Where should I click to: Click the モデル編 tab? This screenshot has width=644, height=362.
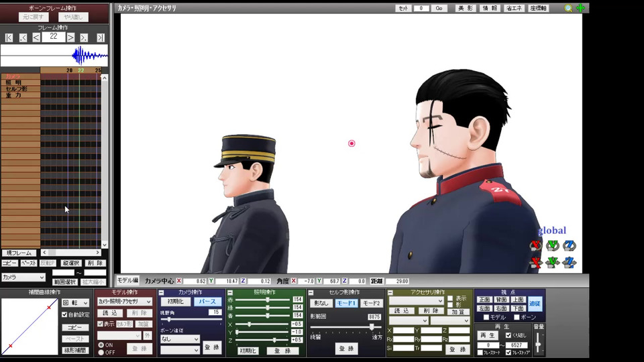click(x=127, y=280)
